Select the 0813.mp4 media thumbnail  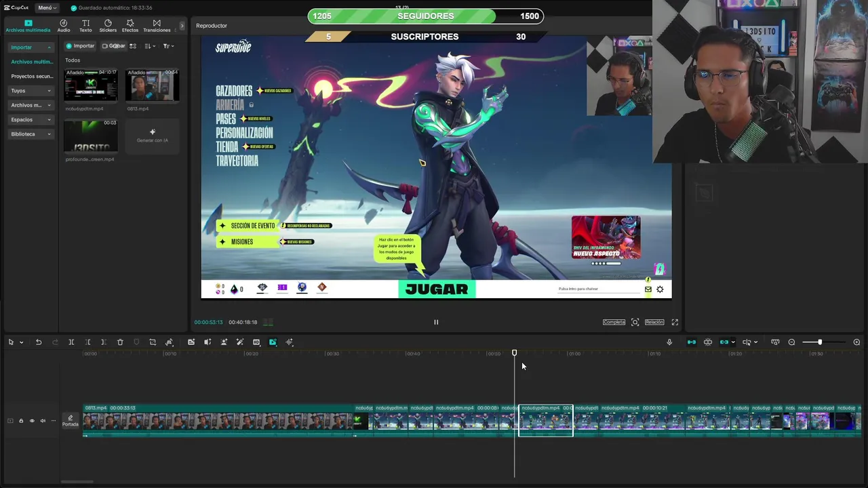(x=153, y=85)
